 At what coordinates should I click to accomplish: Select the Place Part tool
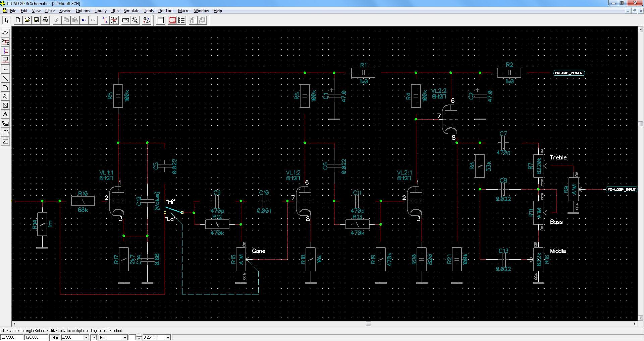pyautogui.click(x=5, y=33)
